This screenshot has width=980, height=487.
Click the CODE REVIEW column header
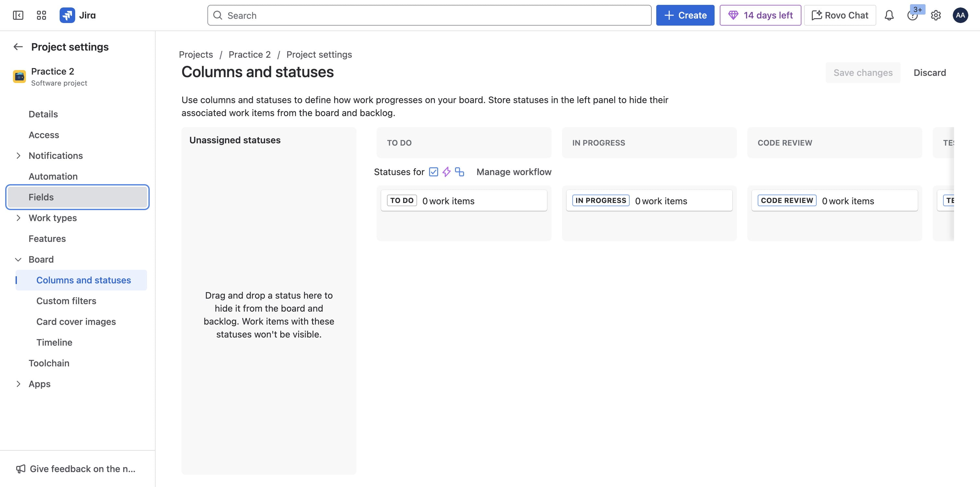pyautogui.click(x=834, y=143)
